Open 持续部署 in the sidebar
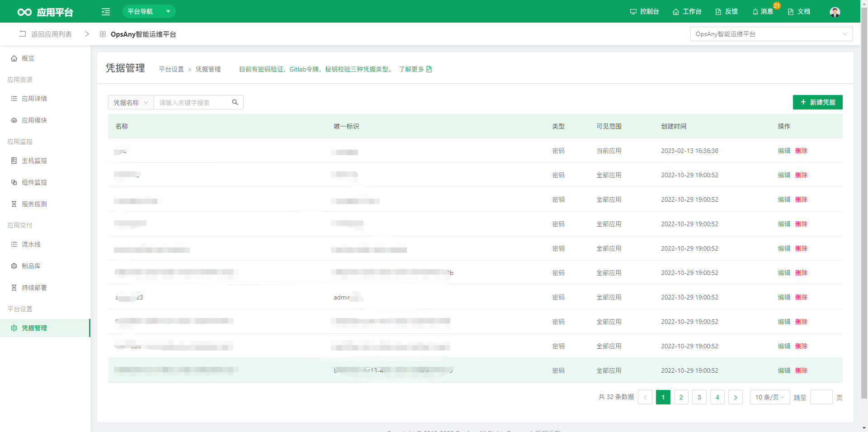This screenshot has height=432, width=868. (x=45, y=288)
